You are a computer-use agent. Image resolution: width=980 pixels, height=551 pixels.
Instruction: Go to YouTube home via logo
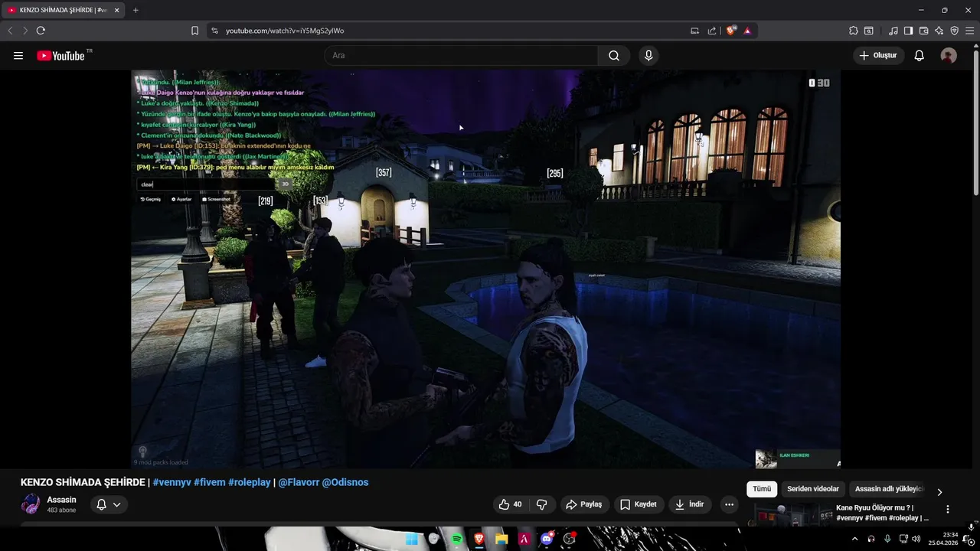click(60, 56)
